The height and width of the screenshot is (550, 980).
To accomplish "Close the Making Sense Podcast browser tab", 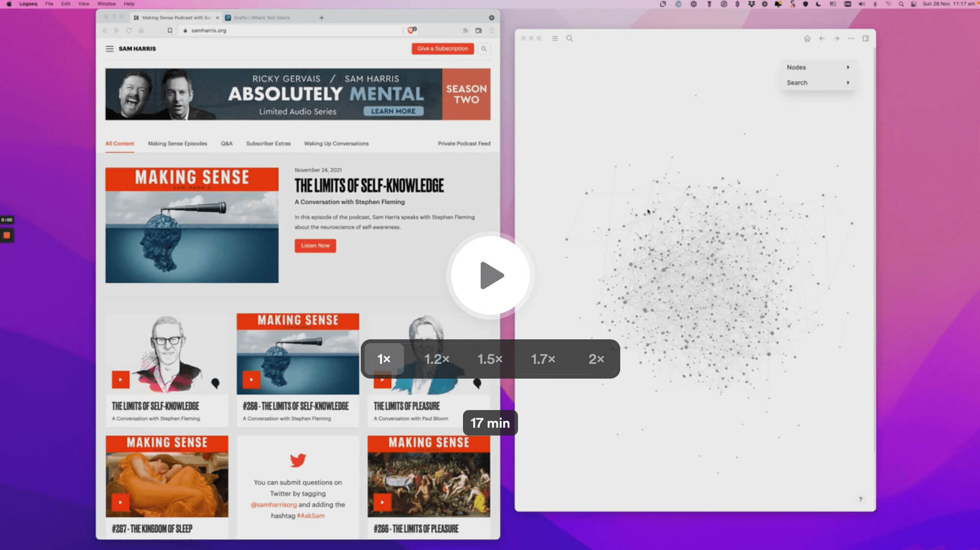I will pos(217,18).
